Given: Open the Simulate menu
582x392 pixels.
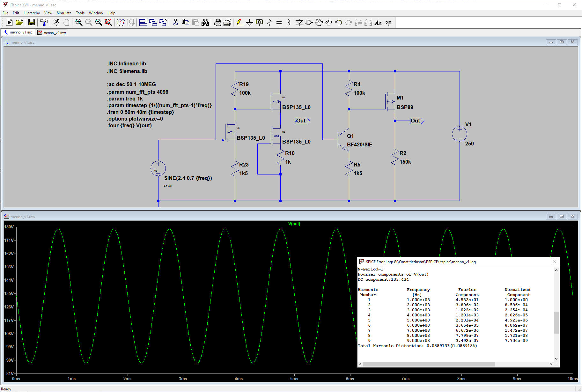Looking at the screenshot, I should (x=64, y=13).
